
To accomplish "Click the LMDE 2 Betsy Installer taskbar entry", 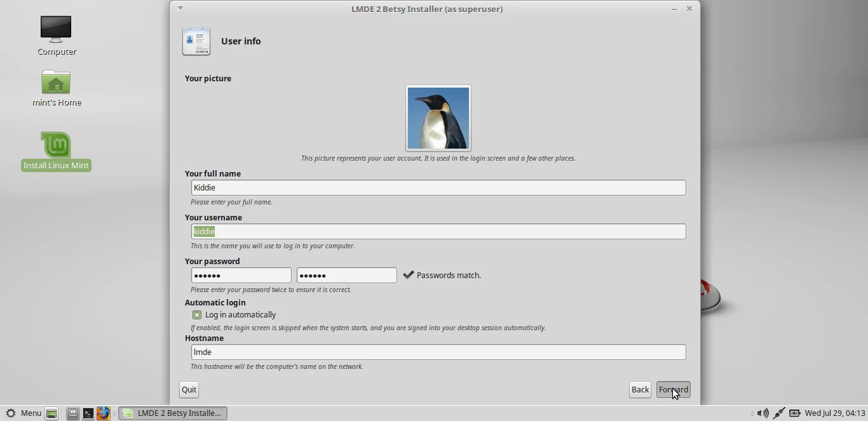I will (173, 413).
